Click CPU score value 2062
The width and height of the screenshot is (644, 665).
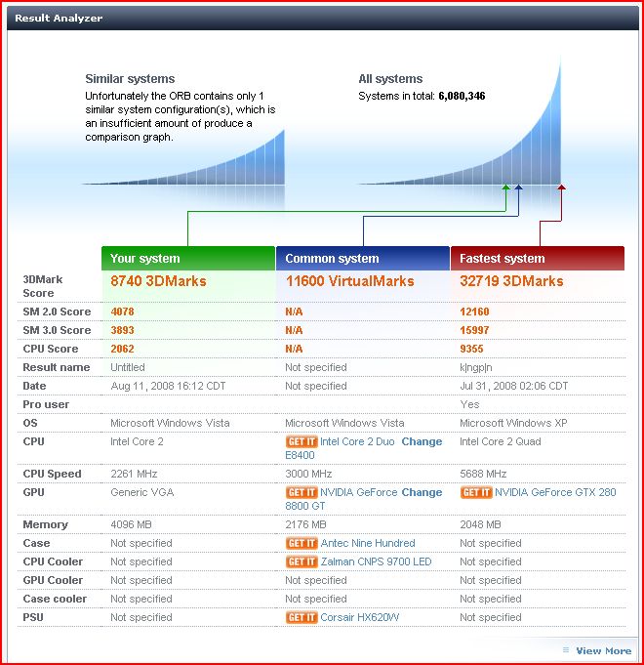[x=122, y=349]
